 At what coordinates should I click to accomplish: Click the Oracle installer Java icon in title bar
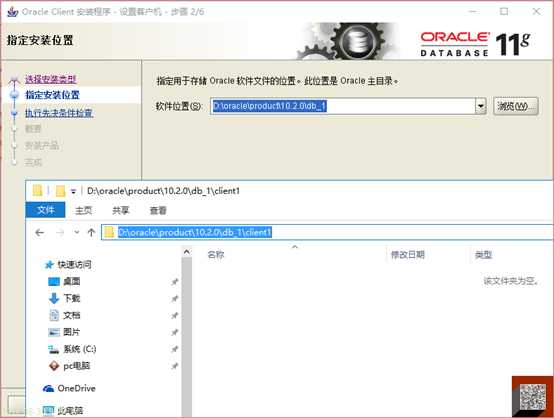click(12, 12)
